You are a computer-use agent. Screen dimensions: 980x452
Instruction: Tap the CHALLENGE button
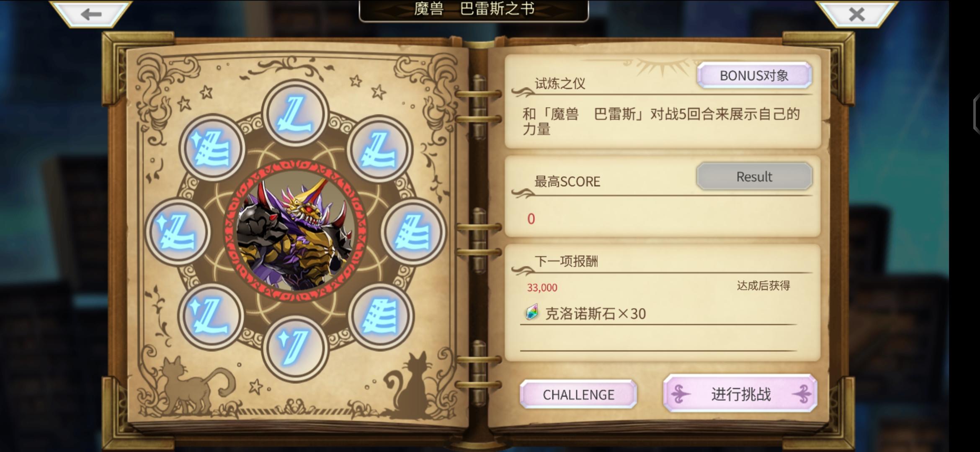(578, 394)
